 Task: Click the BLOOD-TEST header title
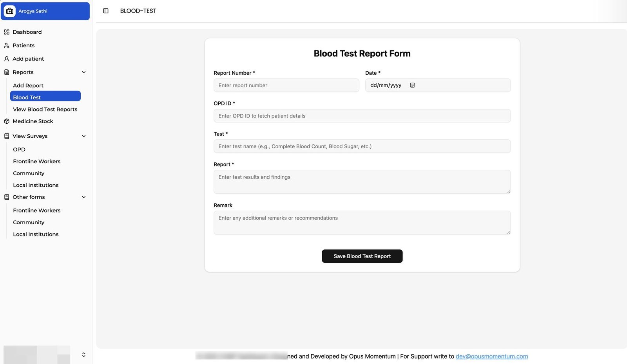[x=138, y=11]
